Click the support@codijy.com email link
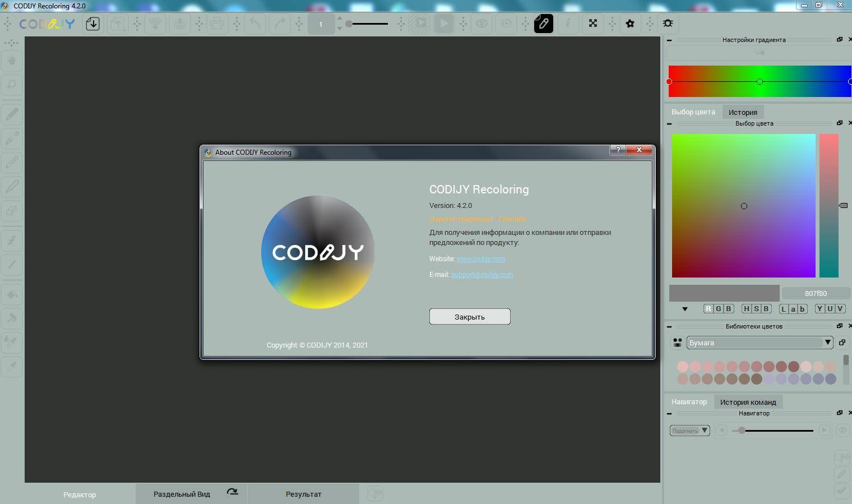This screenshot has height=504, width=852. (x=482, y=275)
